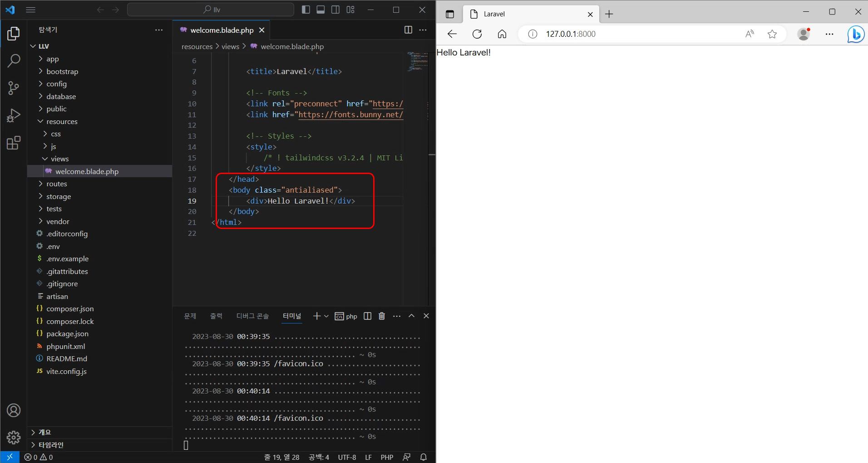Image resolution: width=868 pixels, height=463 pixels.
Task: Go forward using VS Code navigation arrow
Action: 115,10
